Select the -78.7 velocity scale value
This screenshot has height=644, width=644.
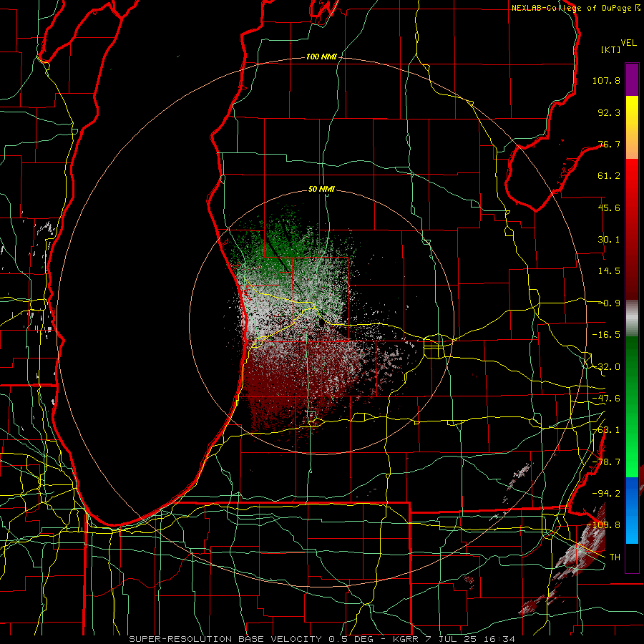pos(606,462)
